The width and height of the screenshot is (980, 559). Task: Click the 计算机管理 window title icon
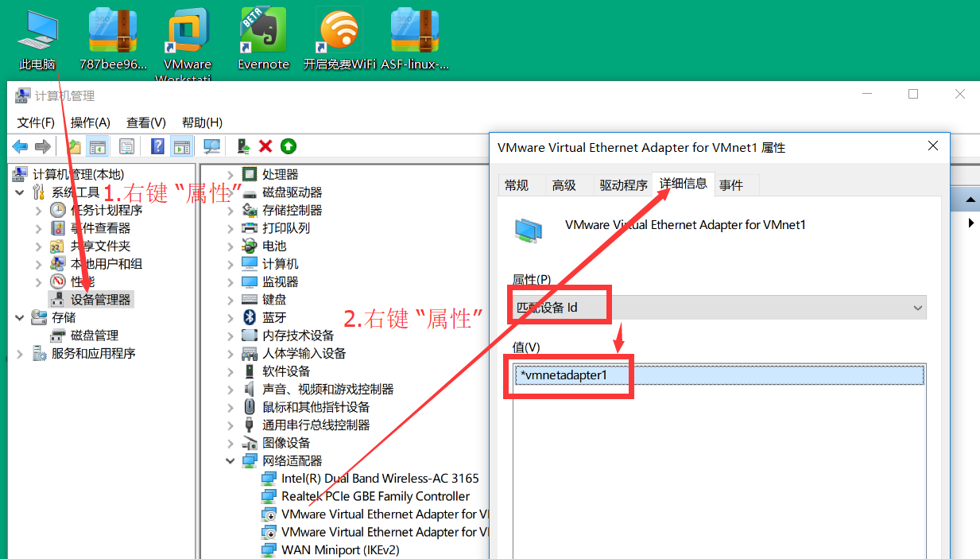click(23, 95)
